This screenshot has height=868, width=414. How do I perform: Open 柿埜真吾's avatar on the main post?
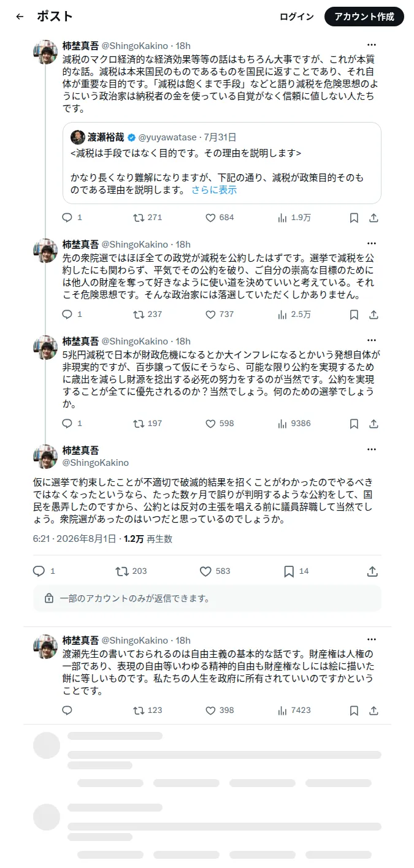tap(46, 457)
